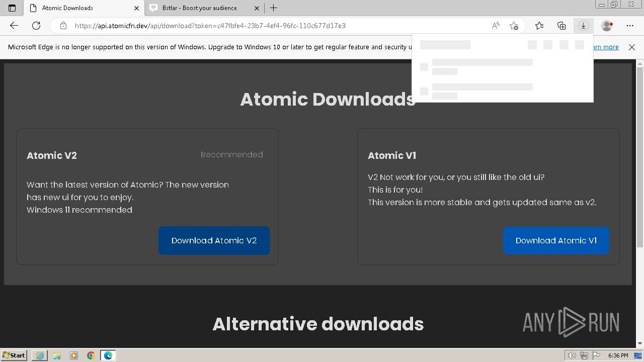The width and height of the screenshot is (644, 362).
Task: Click 'This is for you!' text
Action: point(395,190)
